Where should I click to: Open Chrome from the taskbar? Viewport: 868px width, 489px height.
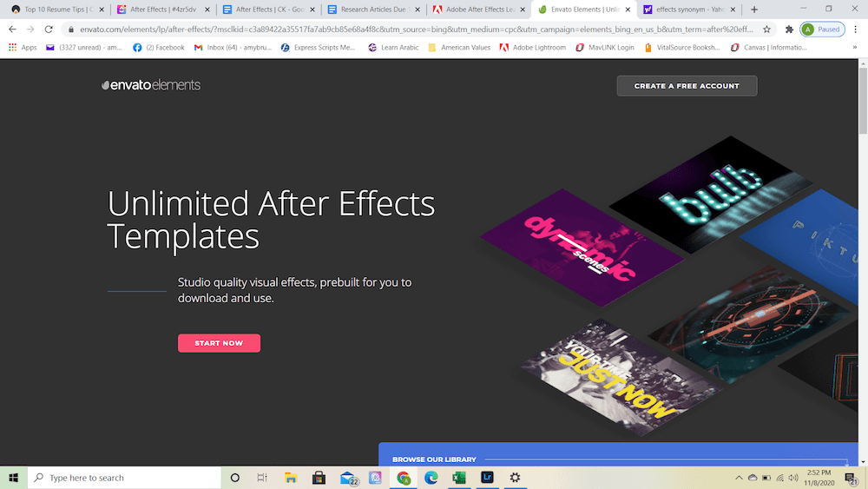point(404,478)
